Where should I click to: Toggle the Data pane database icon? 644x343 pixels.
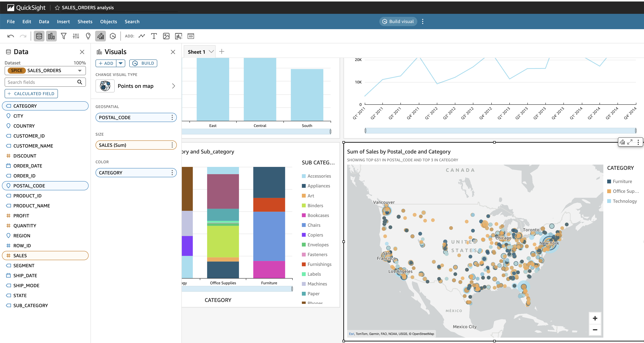[x=39, y=36]
